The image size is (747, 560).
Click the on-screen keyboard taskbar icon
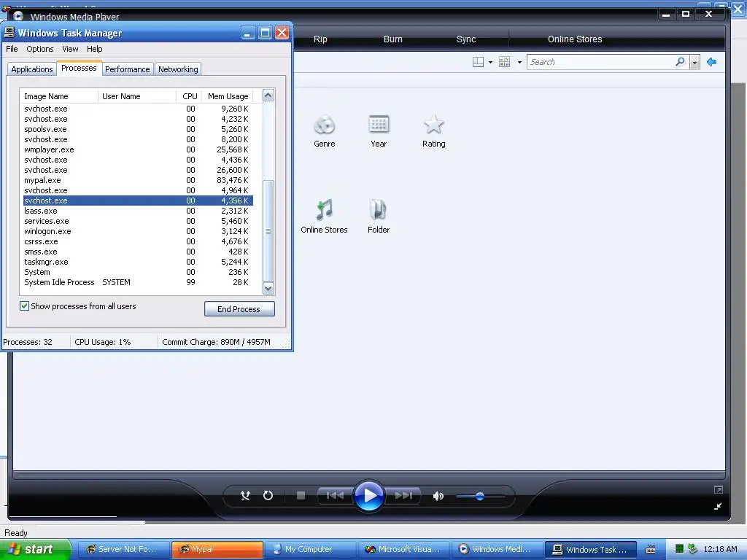point(651,550)
